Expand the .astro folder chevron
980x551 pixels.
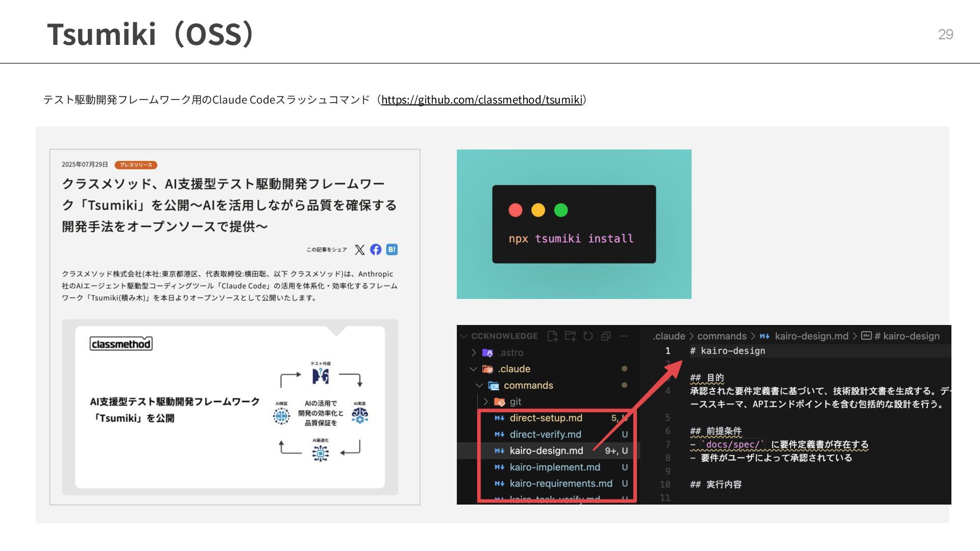click(x=473, y=353)
